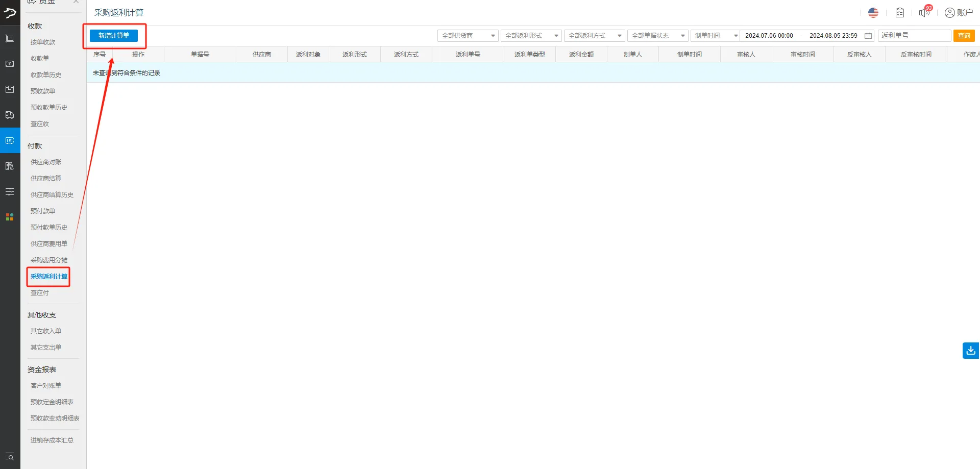The height and width of the screenshot is (469, 980).
Task: Open the 全部单据状态 dropdown
Action: pyautogui.click(x=657, y=36)
